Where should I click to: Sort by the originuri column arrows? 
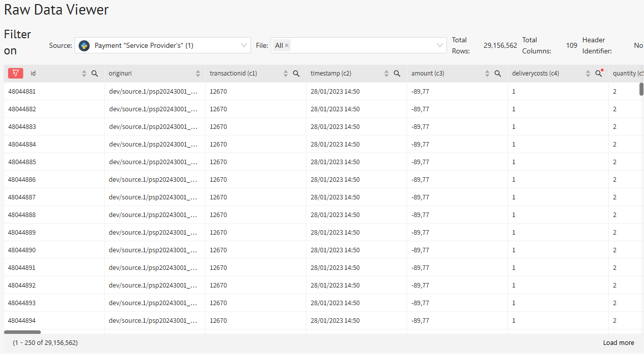(x=198, y=74)
